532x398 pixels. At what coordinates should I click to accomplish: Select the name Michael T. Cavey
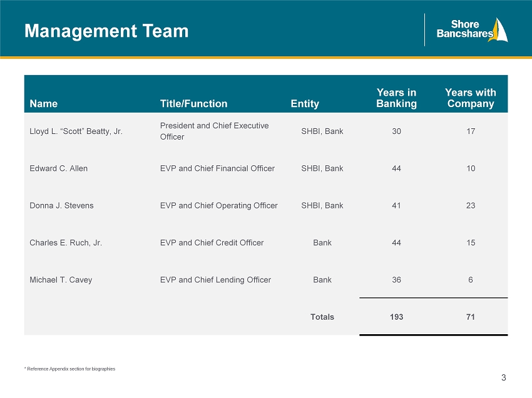(x=61, y=280)
